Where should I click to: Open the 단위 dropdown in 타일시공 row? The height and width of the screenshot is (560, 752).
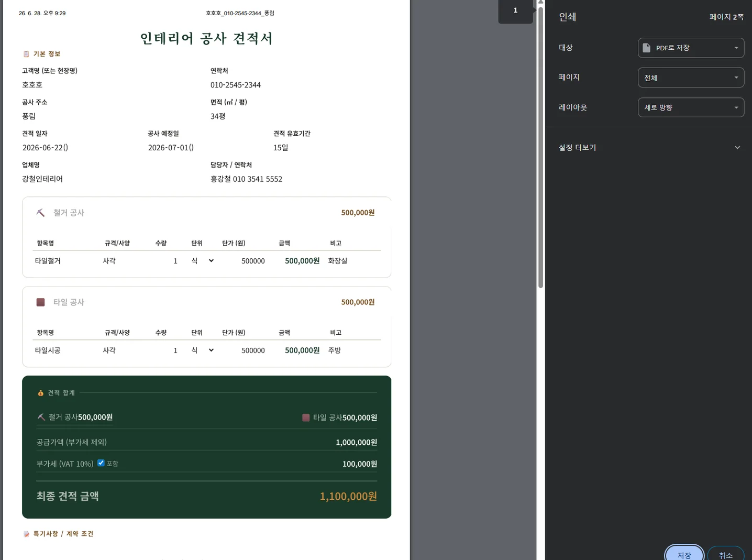[x=202, y=350]
